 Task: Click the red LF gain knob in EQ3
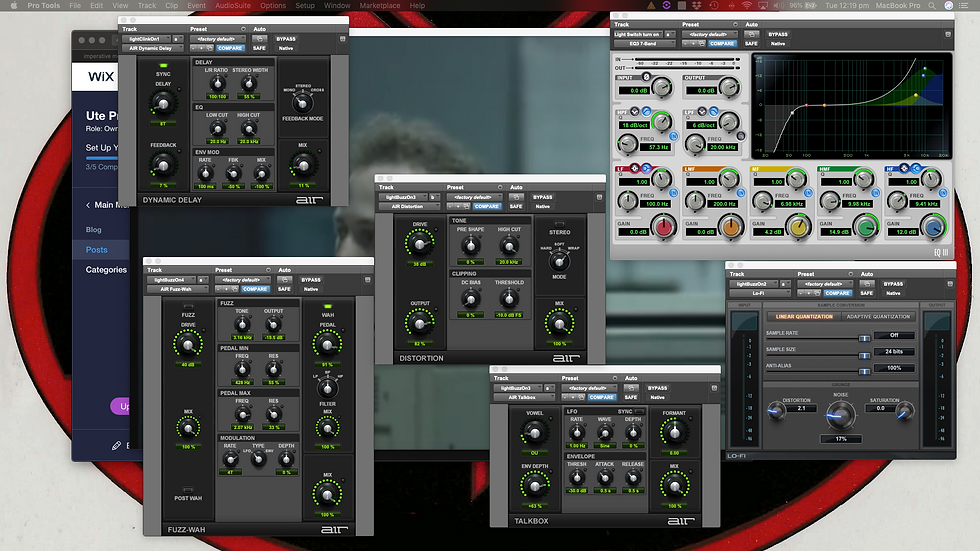click(x=664, y=227)
